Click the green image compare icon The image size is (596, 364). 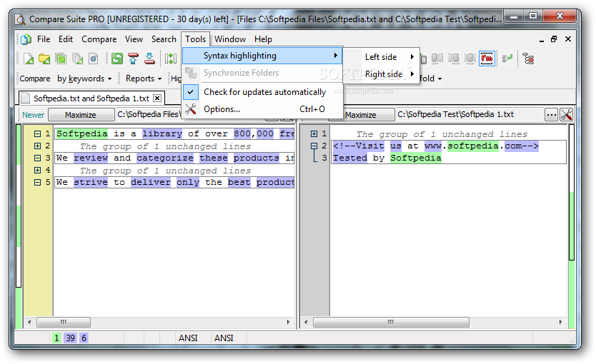pyautogui.click(x=61, y=59)
